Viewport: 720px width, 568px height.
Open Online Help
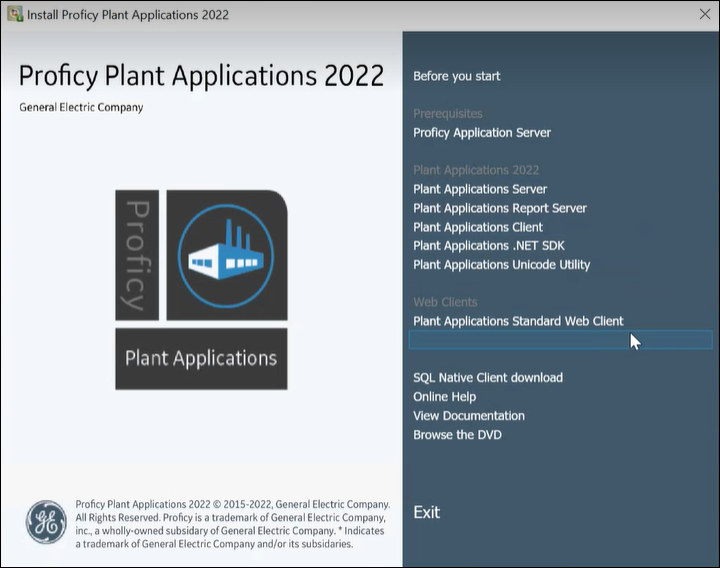(444, 397)
